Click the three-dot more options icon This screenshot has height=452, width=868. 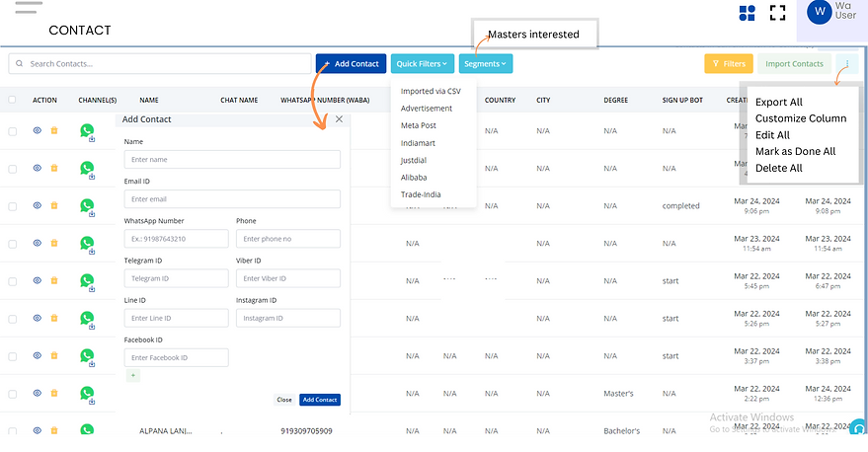pyautogui.click(x=846, y=64)
